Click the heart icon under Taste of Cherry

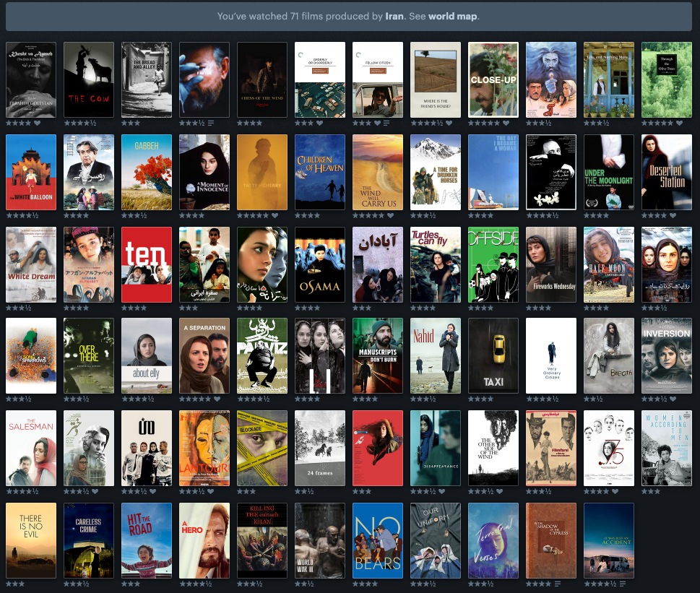[274, 215]
